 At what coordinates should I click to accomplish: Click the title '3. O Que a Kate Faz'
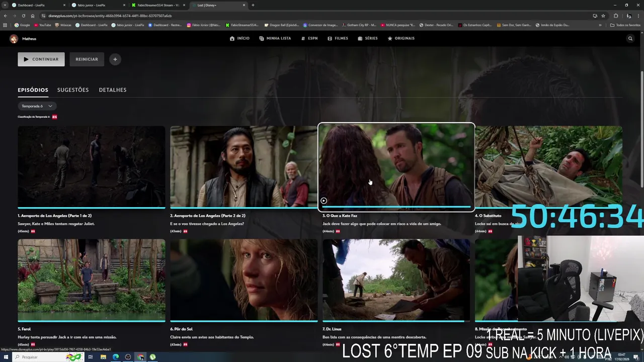pos(340,216)
